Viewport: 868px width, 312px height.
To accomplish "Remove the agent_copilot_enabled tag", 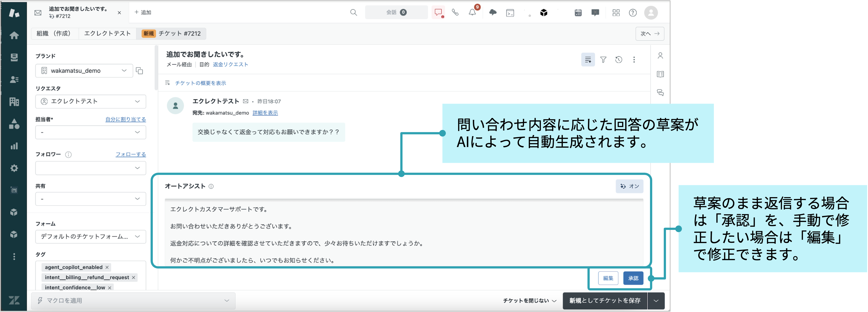I will [107, 267].
